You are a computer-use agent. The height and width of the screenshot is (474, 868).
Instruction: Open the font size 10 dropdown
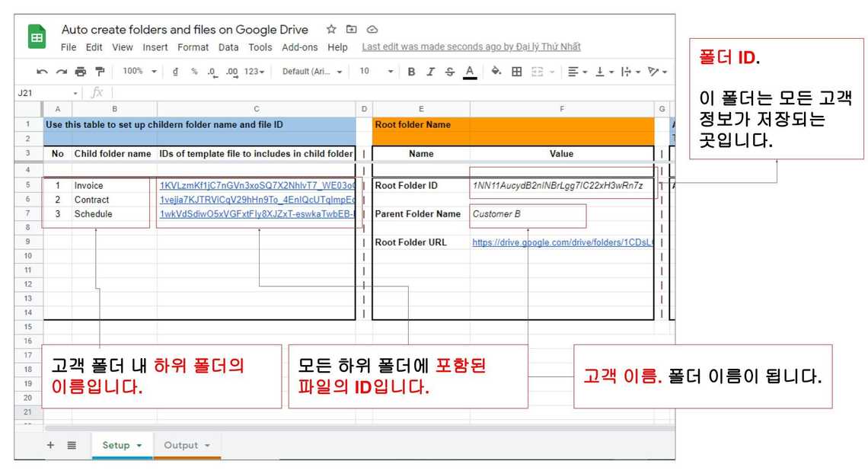tap(376, 72)
